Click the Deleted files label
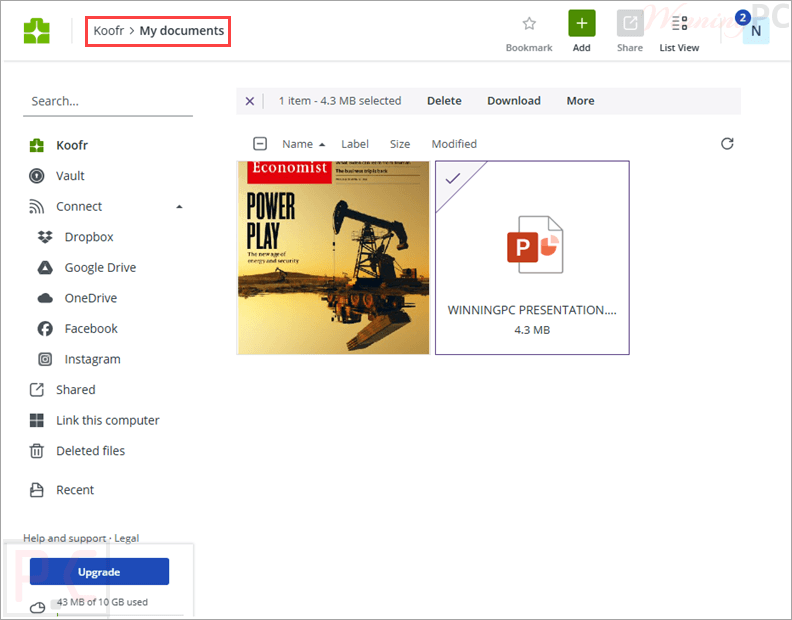Image resolution: width=792 pixels, height=620 pixels. (x=90, y=451)
